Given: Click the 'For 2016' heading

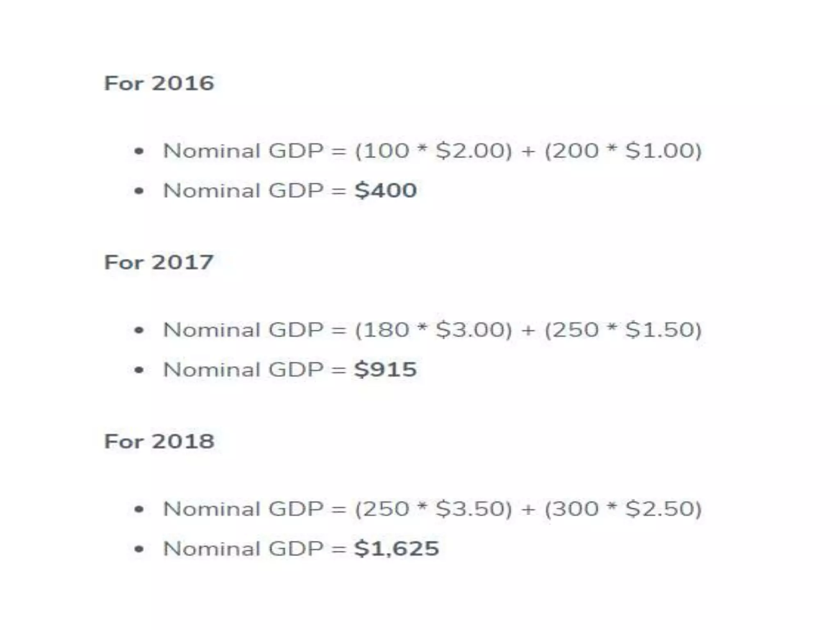Looking at the screenshot, I should tap(159, 83).
